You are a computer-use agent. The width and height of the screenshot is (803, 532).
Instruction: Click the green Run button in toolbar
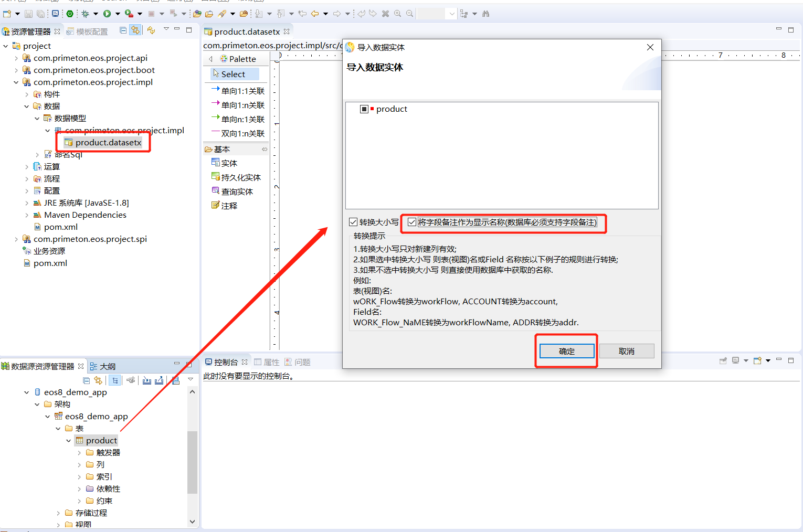[107, 14]
